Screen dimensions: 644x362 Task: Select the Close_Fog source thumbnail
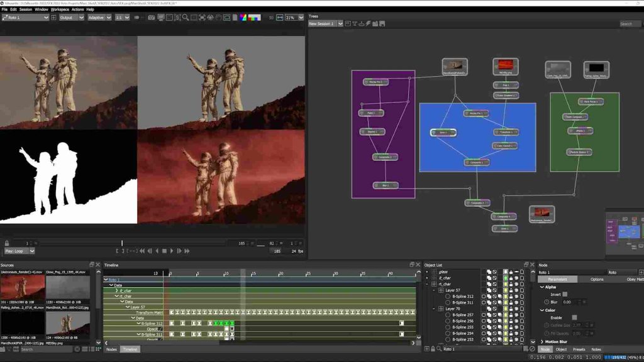68,287
